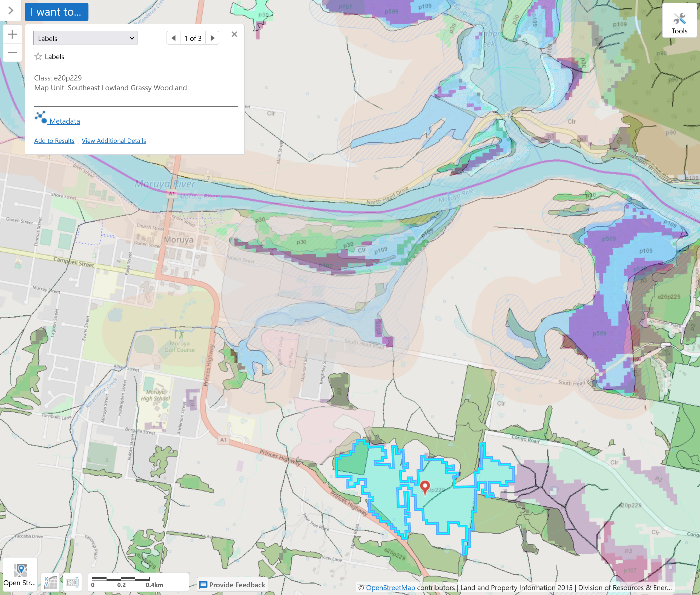Click the zoom out (-) button
Image resolution: width=700 pixels, height=595 pixels.
pos(12,53)
